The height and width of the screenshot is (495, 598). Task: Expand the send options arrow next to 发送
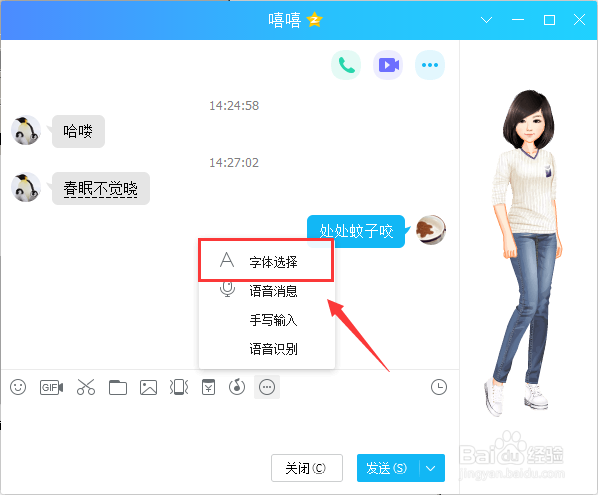(x=431, y=468)
